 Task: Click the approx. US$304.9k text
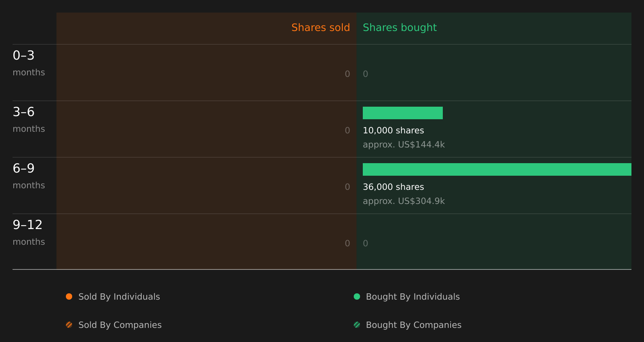(x=404, y=201)
